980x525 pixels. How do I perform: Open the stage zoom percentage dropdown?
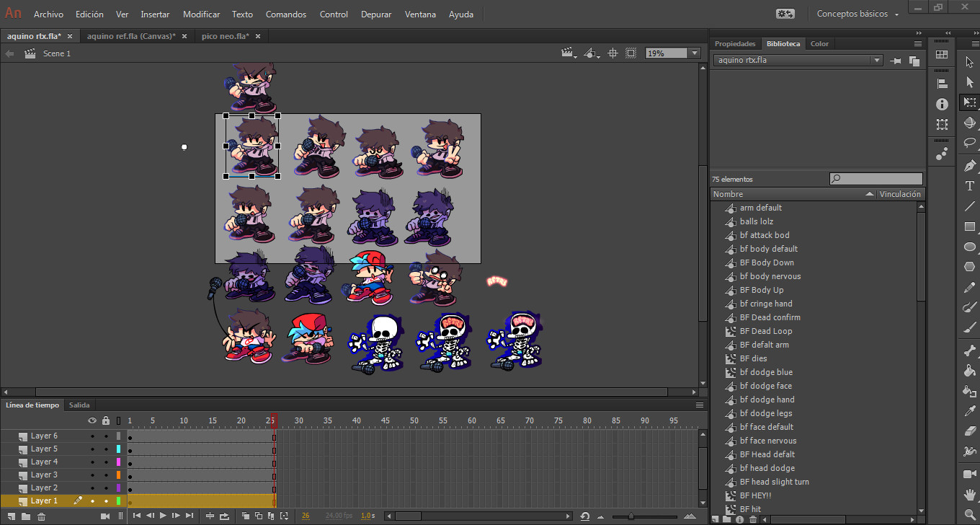pyautogui.click(x=695, y=53)
